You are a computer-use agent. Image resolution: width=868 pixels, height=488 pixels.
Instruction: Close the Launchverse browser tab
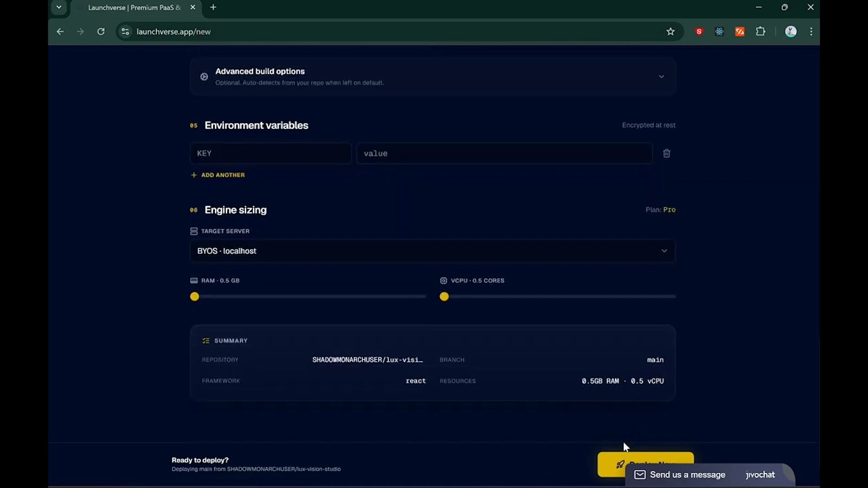pos(193,8)
